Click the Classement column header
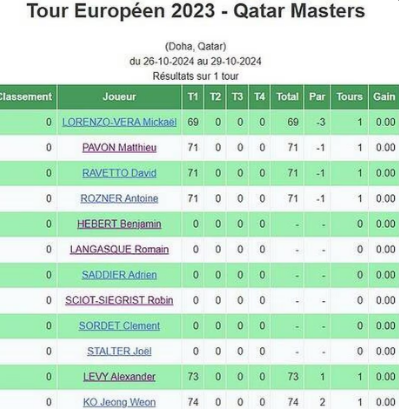Viewport: 399px width, 409px height. tap(28, 97)
